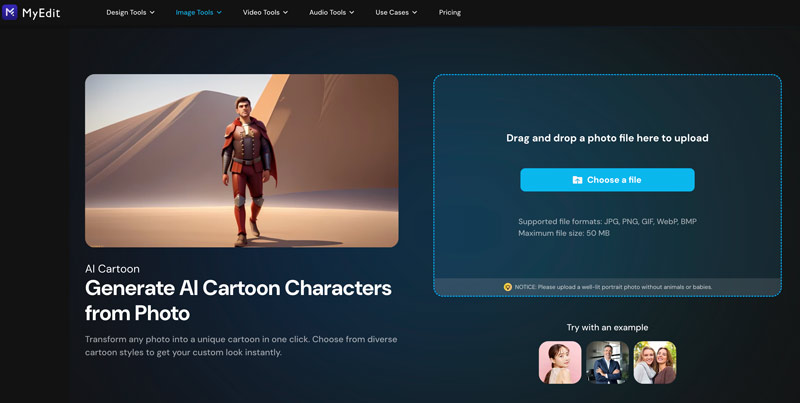Open the Video Tools menu
This screenshot has width=800, height=403.
[265, 12]
